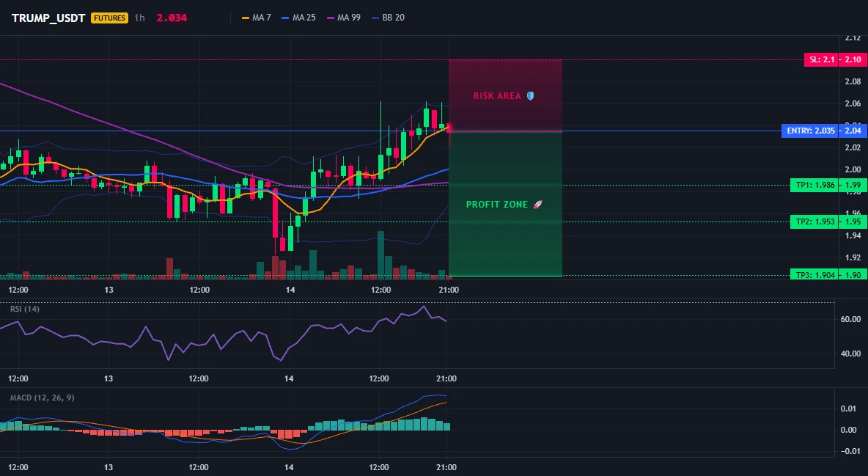Click the MACD (12, 26, 9) indicator label
The image size is (868, 476).
(x=42, y=398)
